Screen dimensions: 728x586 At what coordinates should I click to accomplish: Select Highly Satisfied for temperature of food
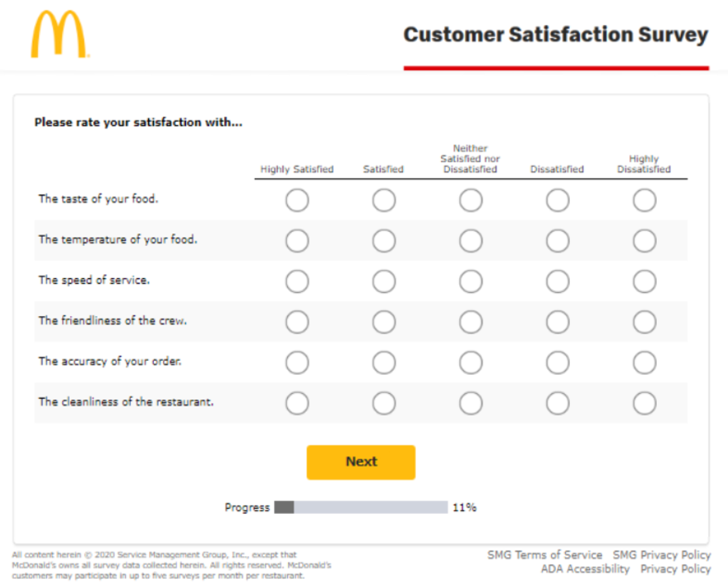pyautogui.click(x=297, y=240)
